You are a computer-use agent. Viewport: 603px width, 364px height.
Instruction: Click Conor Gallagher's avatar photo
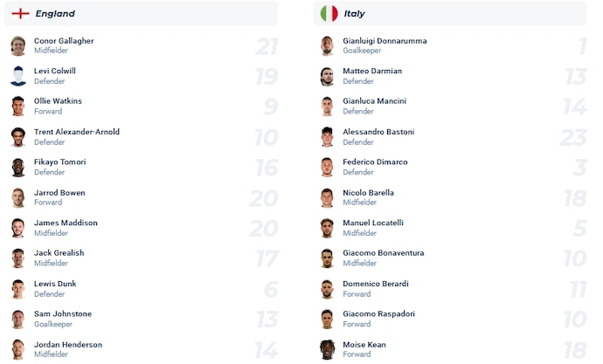pyautogui.click(x=18, y=46)
